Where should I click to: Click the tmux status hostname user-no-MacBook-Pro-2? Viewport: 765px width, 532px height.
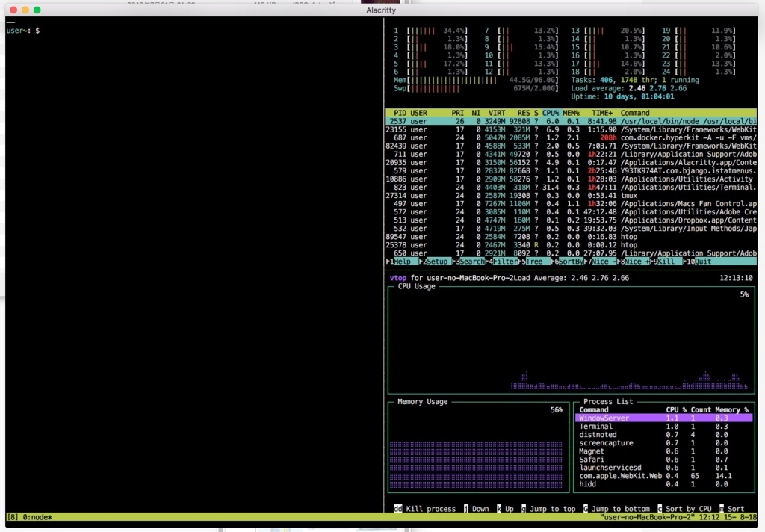click(647, 517)
